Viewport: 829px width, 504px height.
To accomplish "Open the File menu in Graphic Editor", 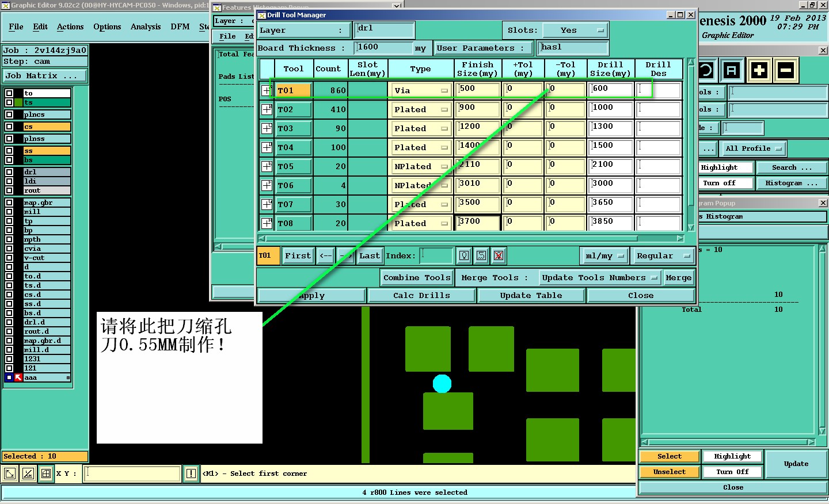I will click(16, 26).
